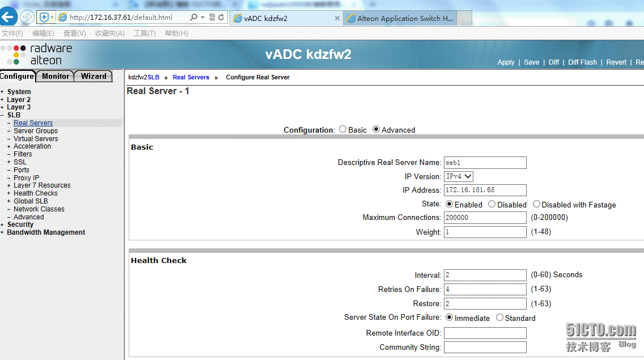644x360 pixels.
Task: Expand the Global SLB tree node
Action: pos(9,201)
